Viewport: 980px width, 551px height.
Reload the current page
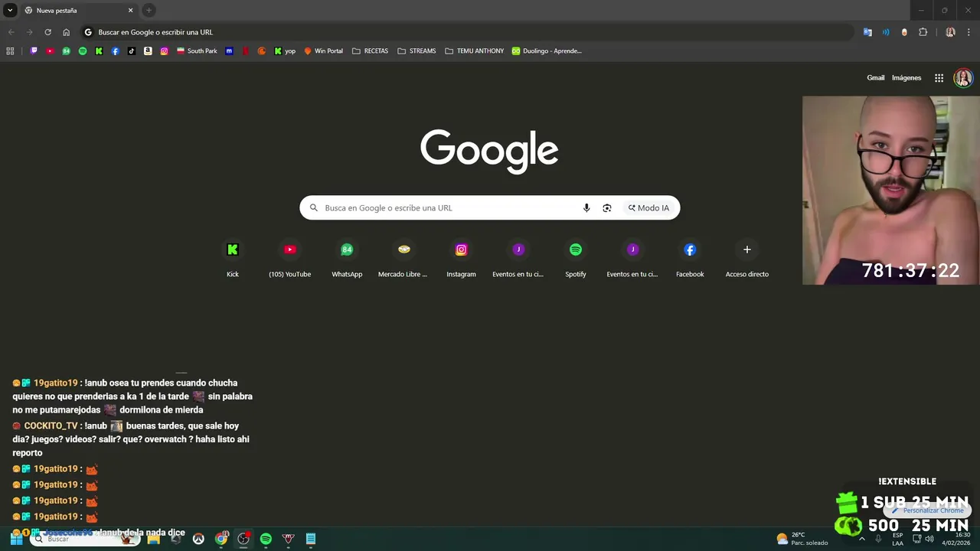coord(47,32)
